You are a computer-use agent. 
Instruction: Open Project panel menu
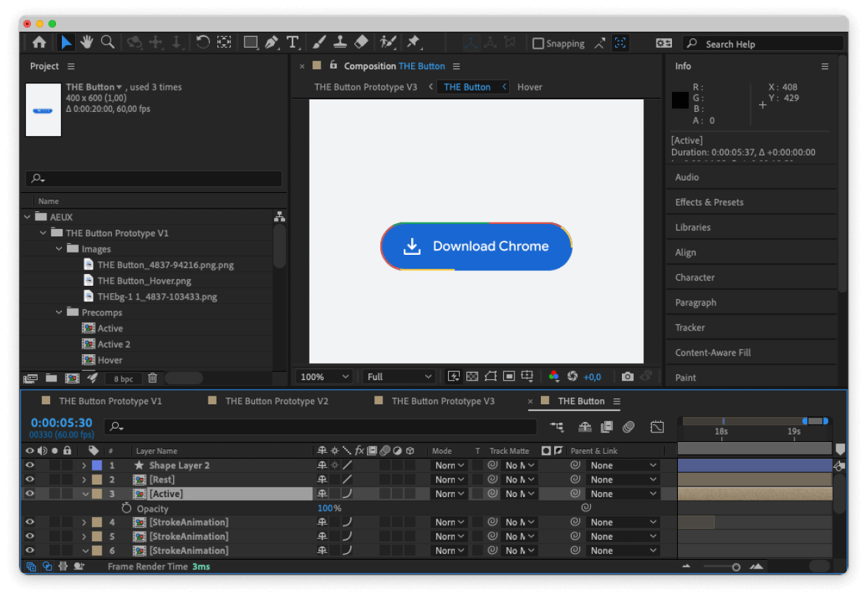point(71,66)
